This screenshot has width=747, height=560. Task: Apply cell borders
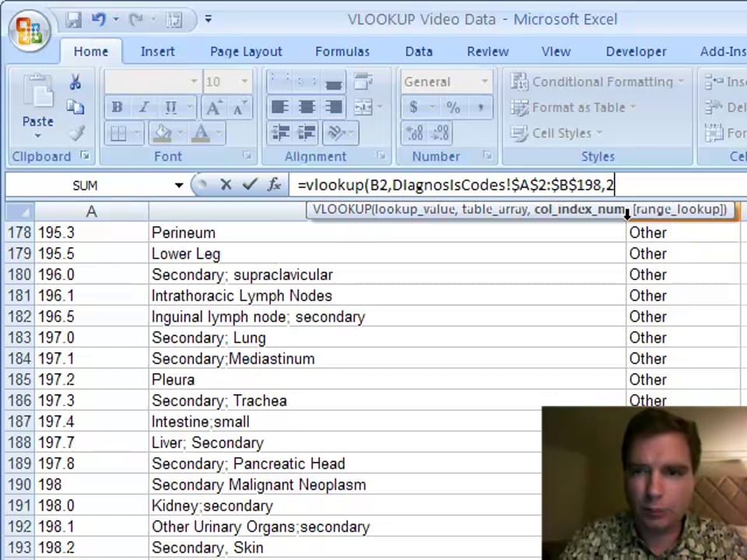click(117, 134)
